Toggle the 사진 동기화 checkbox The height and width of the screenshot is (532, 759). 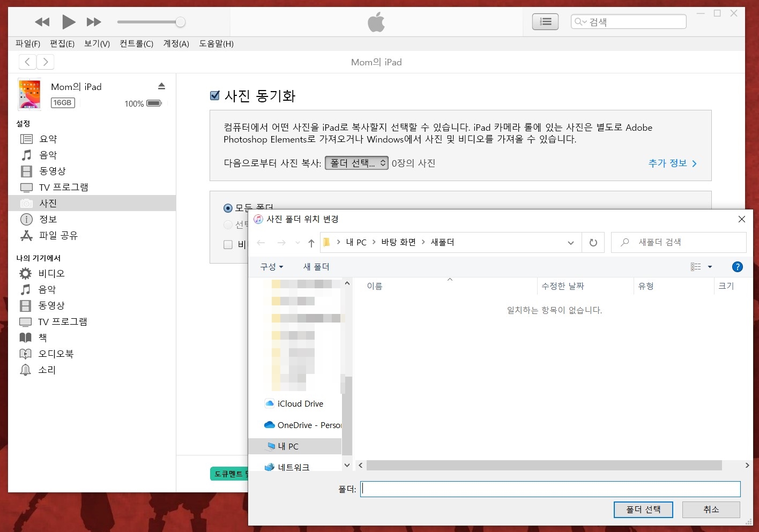tap(215, 96)
